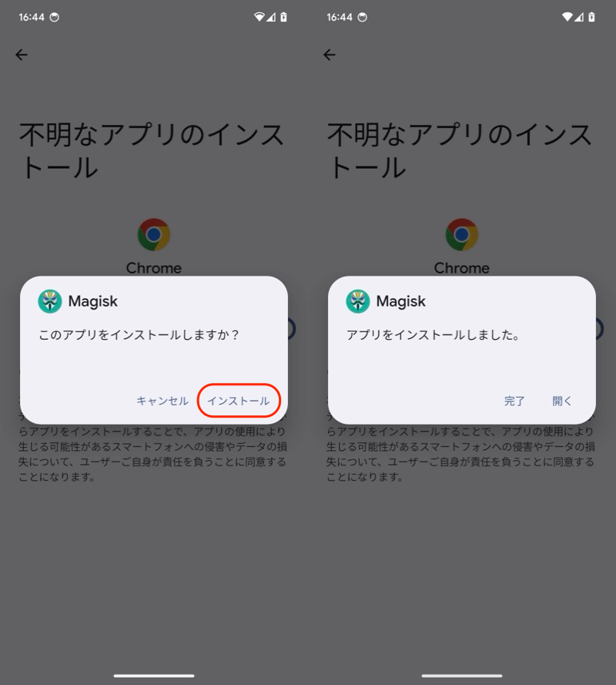The height and width of the screenshot is (685, 616).
Task: Tap the Magisk icon in right dialog
Action: 358,301
